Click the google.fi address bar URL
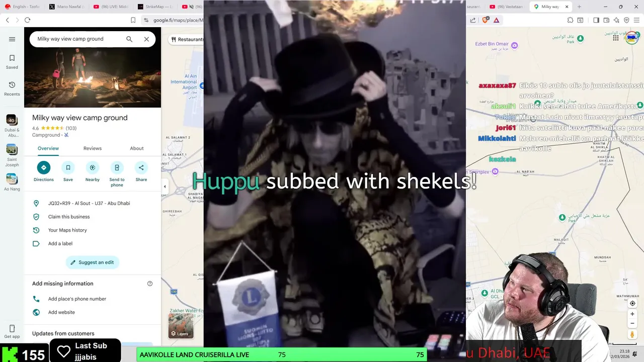The width and height of the screenshot is (644, 362). point(178,20)
